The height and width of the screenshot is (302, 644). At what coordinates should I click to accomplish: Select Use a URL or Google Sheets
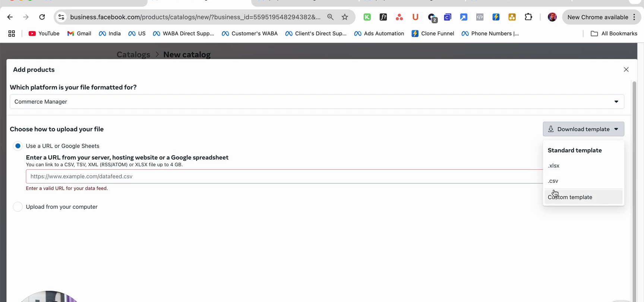(x=18, y=146)
